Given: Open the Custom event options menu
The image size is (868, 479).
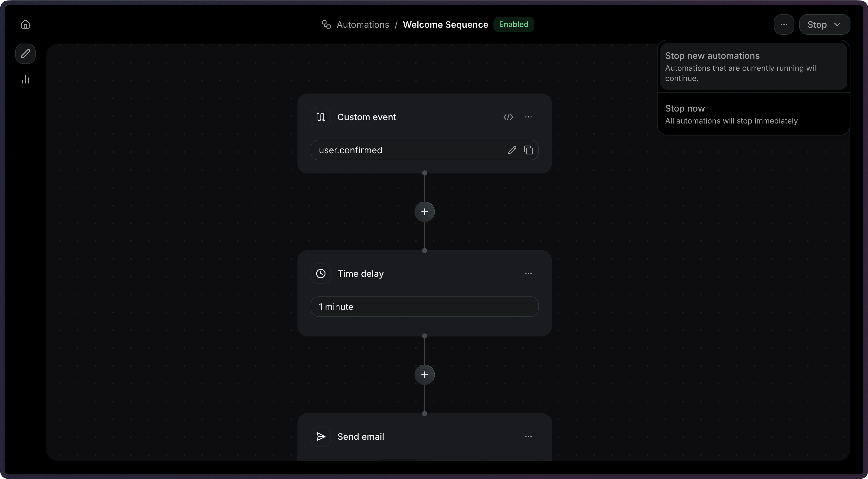Looking at the screenshot, I should pyautogui.click(x=528, y=117).
